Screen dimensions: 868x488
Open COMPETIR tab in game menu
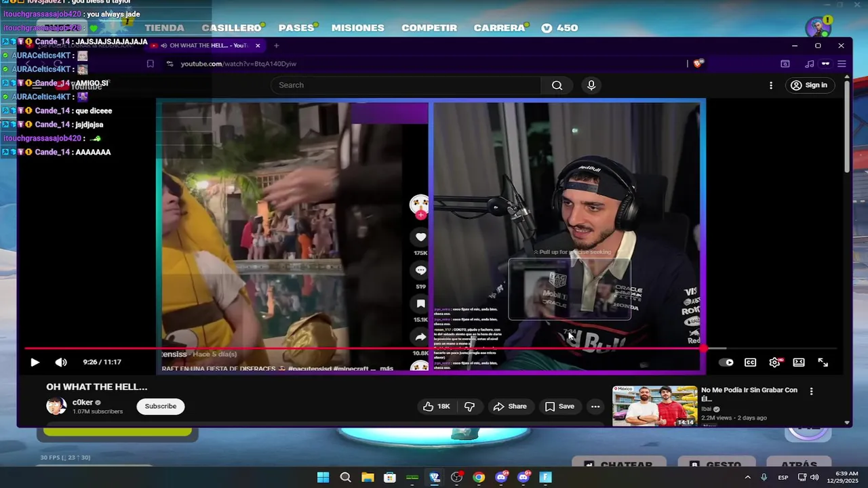click(429, 28)
